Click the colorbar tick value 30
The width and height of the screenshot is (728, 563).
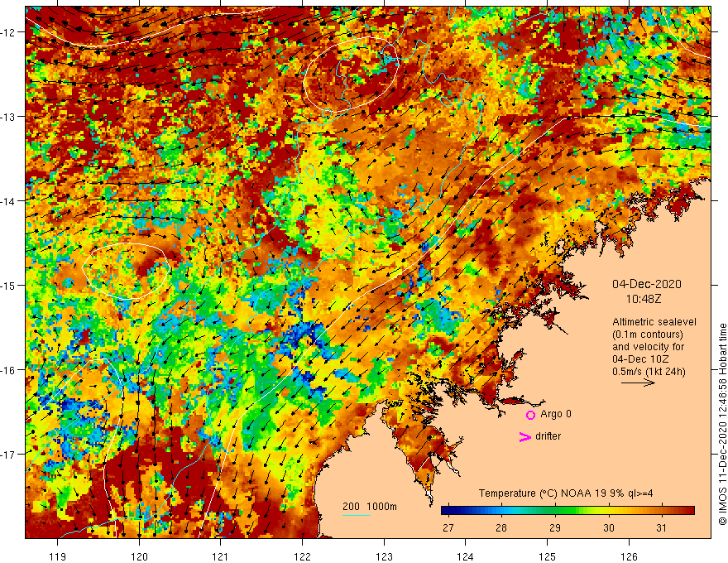(x=609, y=527)
